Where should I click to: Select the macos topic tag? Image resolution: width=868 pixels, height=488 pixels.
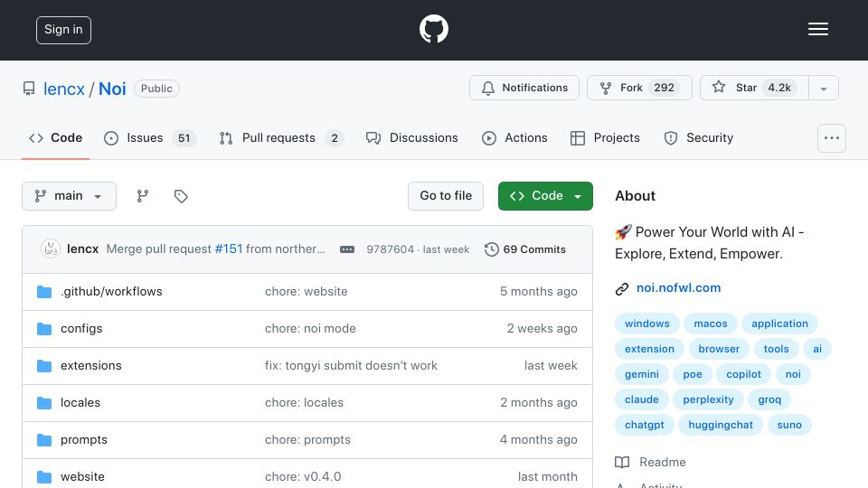coord(711,324)
